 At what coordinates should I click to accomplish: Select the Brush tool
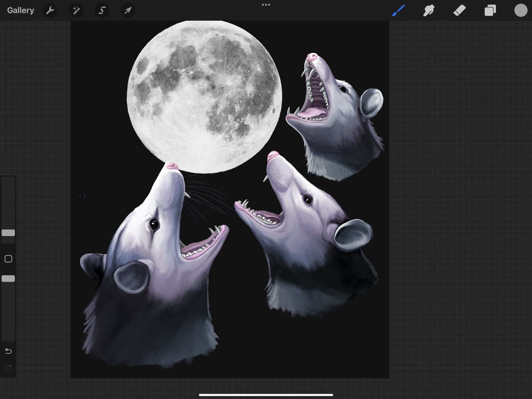coord(399,10)
